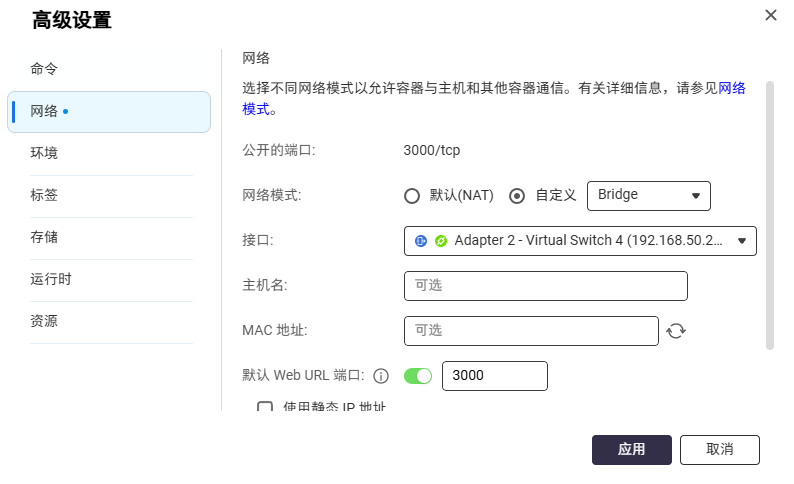
Task: Click the MAC address refresh icon
Action: (676, 331)
